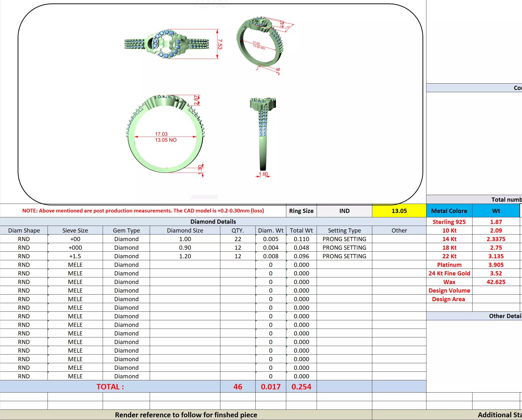Click the Diamond Details header
The height and width of the screenshot is (420, 522).
click(213, 222)
